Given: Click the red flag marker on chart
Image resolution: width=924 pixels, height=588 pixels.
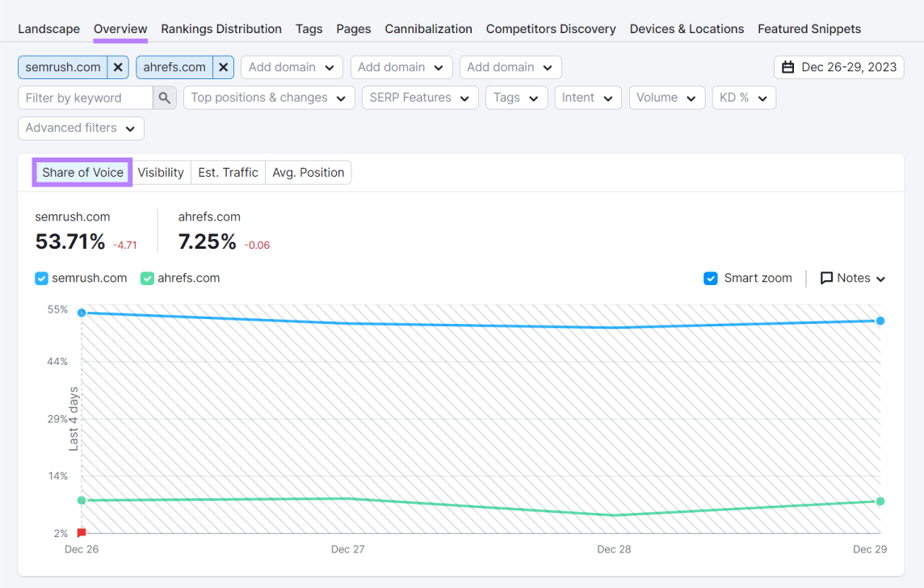Looking at the screenshot, I should click(x=82, y=533).
